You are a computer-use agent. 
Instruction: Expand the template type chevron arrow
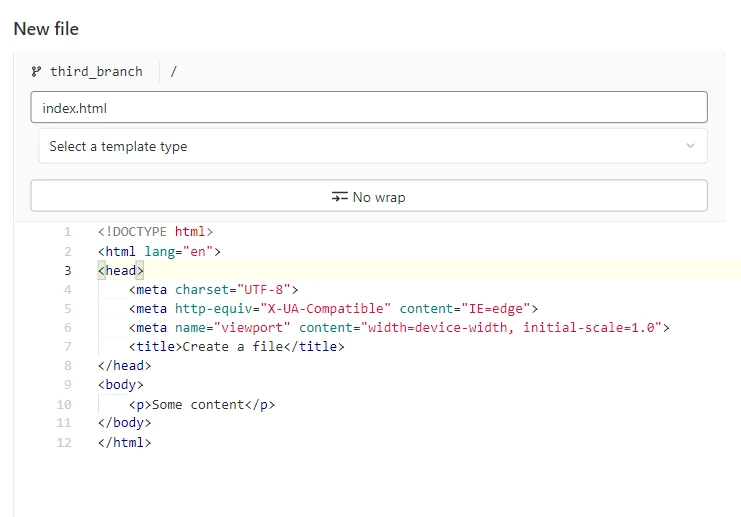click(x=690, y=146)
